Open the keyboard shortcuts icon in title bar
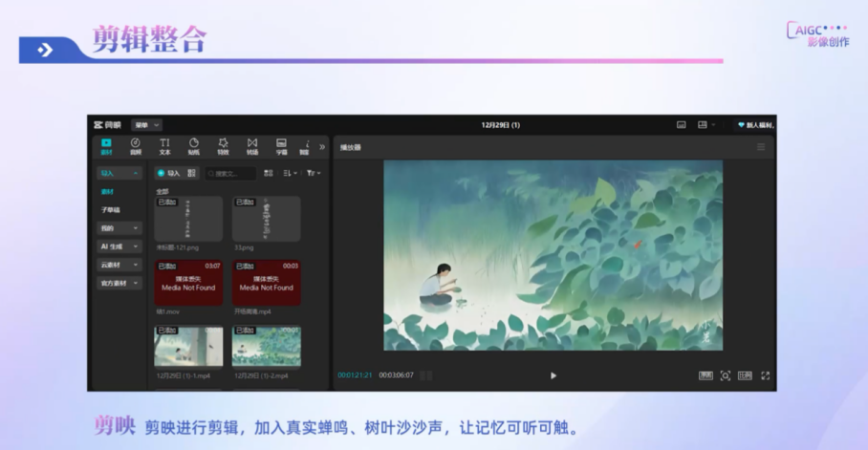Image resolution: width=868 pixels, height=450 pixels. click(682, 125)
